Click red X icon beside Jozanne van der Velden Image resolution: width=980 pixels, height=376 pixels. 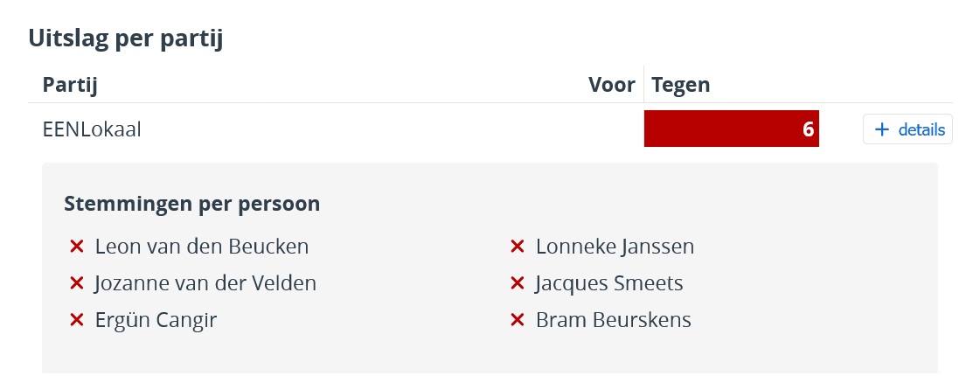click(76, 284)
